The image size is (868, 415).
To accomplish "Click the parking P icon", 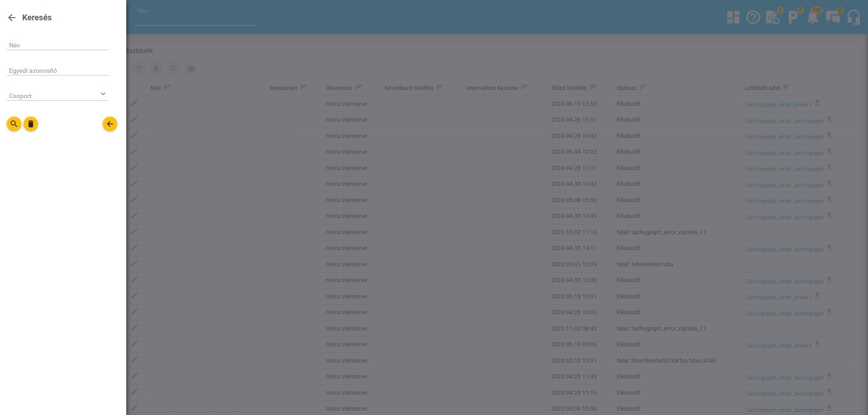I will [792, 18].
